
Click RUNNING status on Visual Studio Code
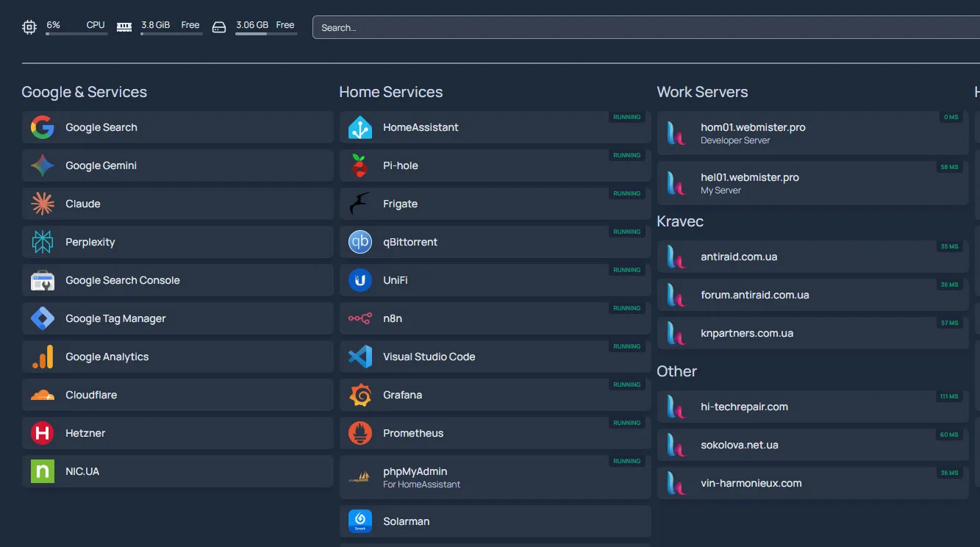pyautogui.click(x=627, y=346)
